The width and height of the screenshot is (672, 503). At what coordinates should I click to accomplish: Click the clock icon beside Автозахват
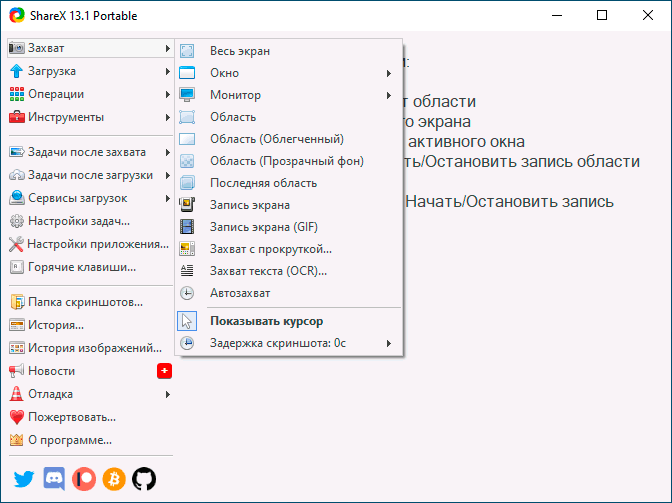(x=187, y=293)
